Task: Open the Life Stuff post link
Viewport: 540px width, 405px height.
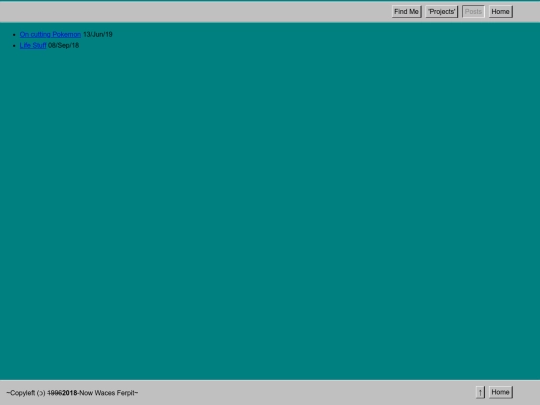Action: click(x=33, y=45)
